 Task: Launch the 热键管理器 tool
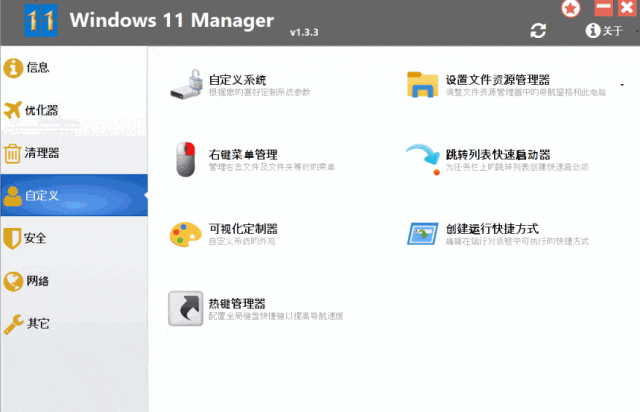click(x=237, y=304)
